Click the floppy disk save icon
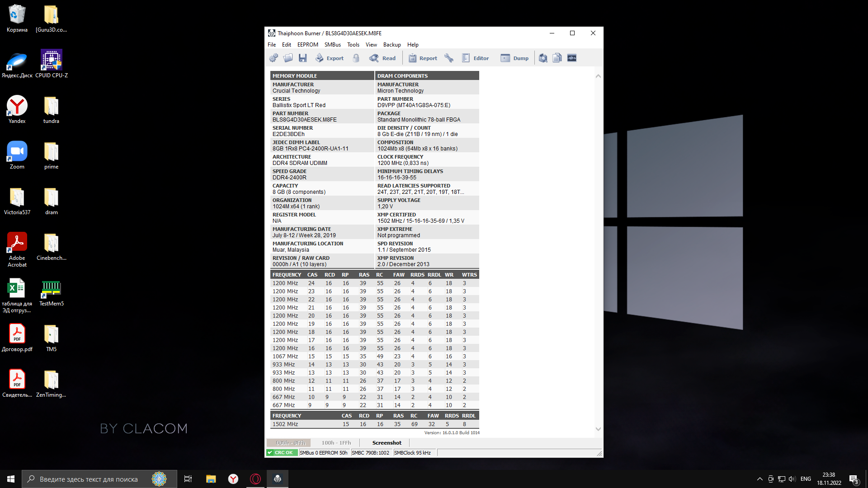 [x=303, y=58]
